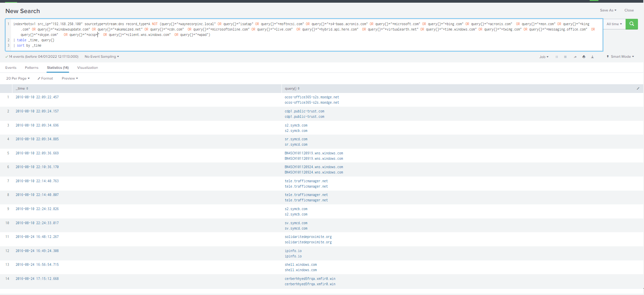The width and height of the screenshot is (644, 295).
Task: Sort the table by the query{} column
Action: [292, 89]
